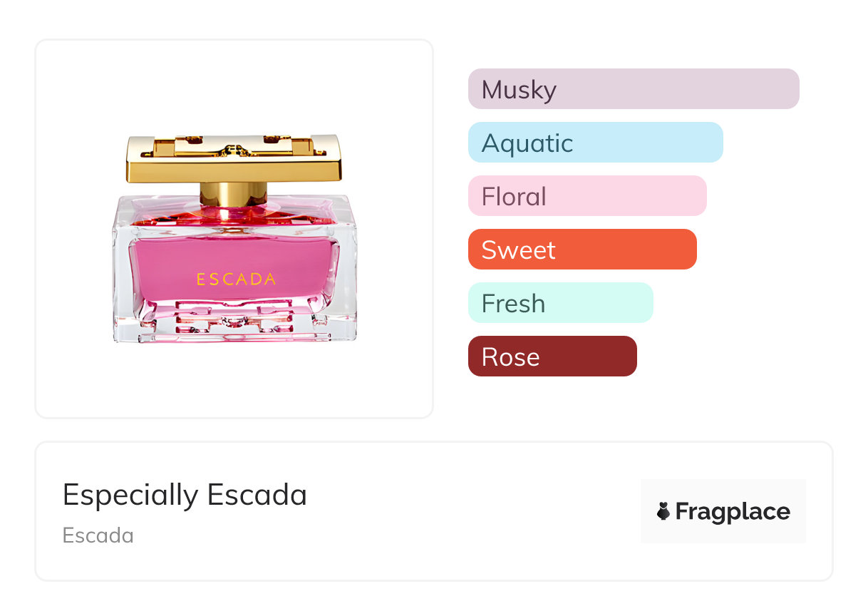Click the mint Fresh accord bar
The image size is (868, 616).
click(x=560, y=303)
